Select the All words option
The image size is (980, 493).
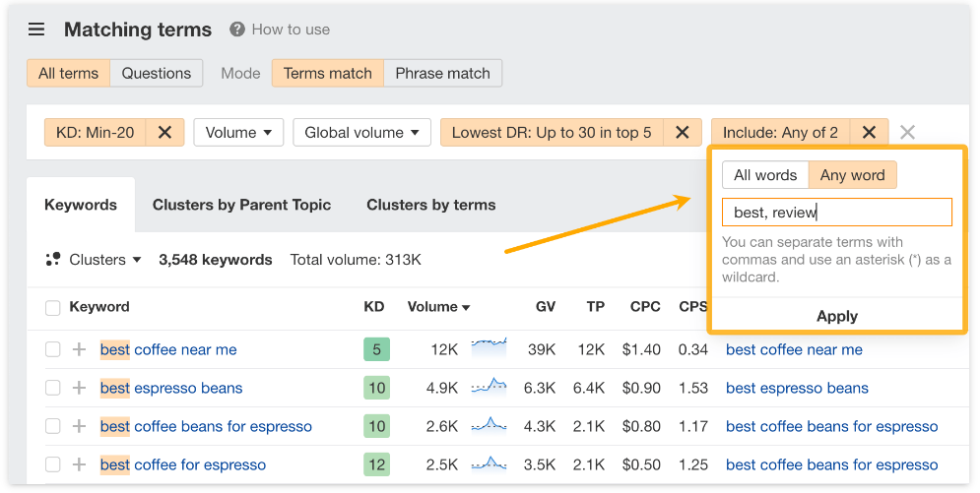(765, 175)
